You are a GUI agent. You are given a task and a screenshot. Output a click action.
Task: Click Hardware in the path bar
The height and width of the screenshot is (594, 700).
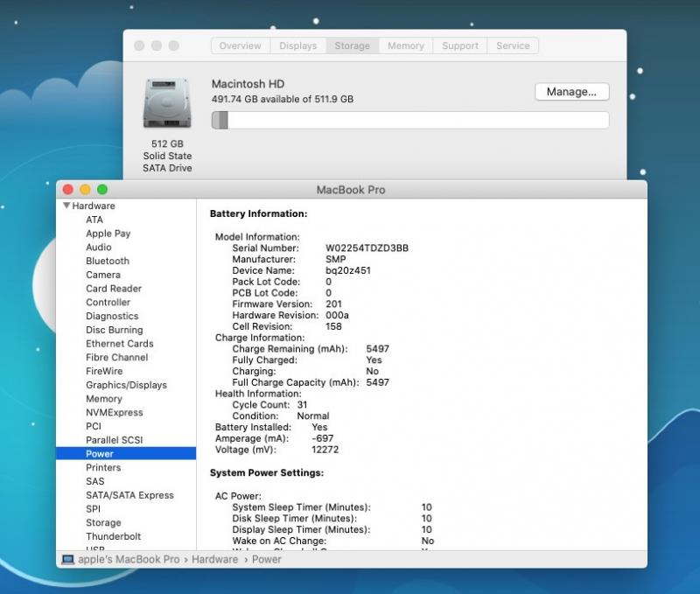click(214, 559)
